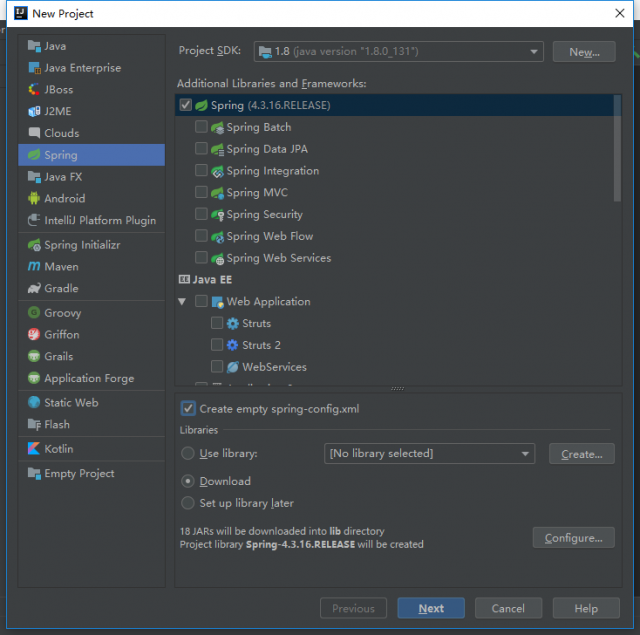Enable the Spring MVC checkbox
Image resolution: width=640 pixels, height=635 pixels.
202,193
